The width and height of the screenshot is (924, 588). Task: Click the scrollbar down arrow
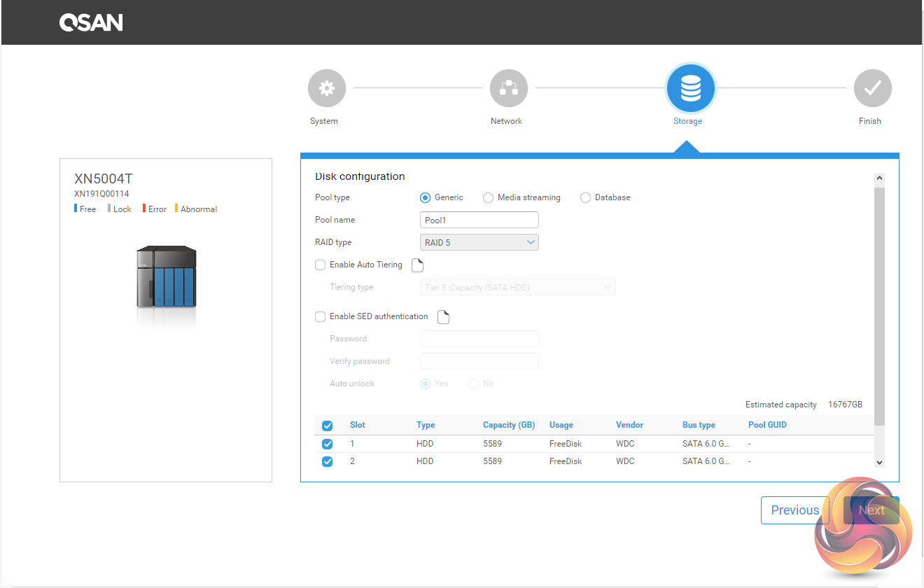pyautogui.click(x=880, y=463)
